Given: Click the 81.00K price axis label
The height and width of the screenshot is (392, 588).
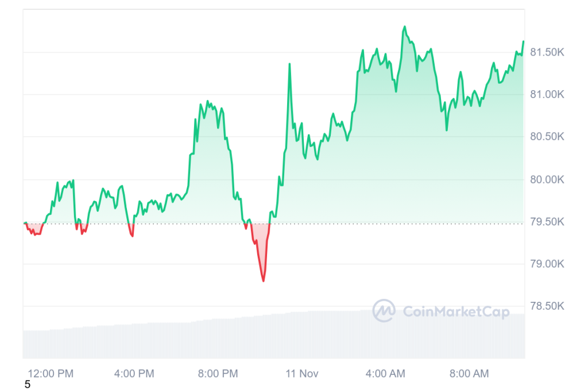Looking at the screenshot, I should point(547,95).
